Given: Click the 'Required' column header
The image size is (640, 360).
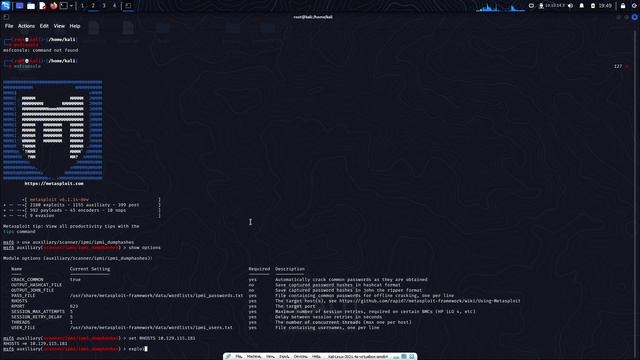Looking at the screenshot, I should coord(259,269).
